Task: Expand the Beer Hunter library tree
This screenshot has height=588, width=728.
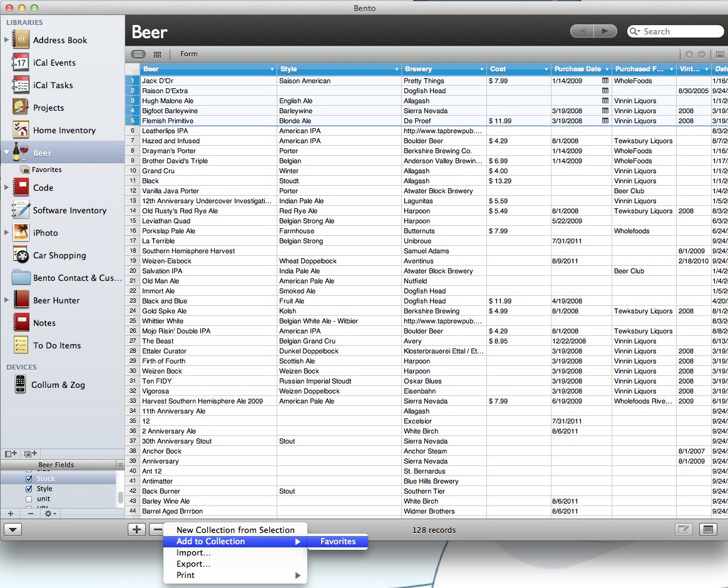Action: [x=6, y=300]
